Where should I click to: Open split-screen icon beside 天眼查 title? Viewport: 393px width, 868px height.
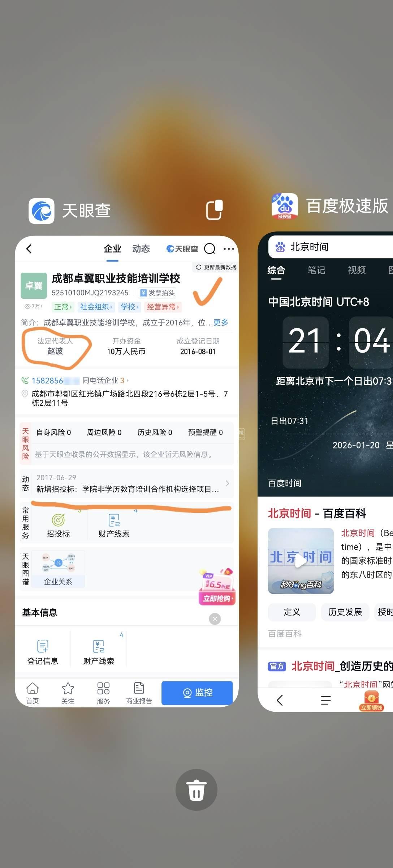point(214,210)
